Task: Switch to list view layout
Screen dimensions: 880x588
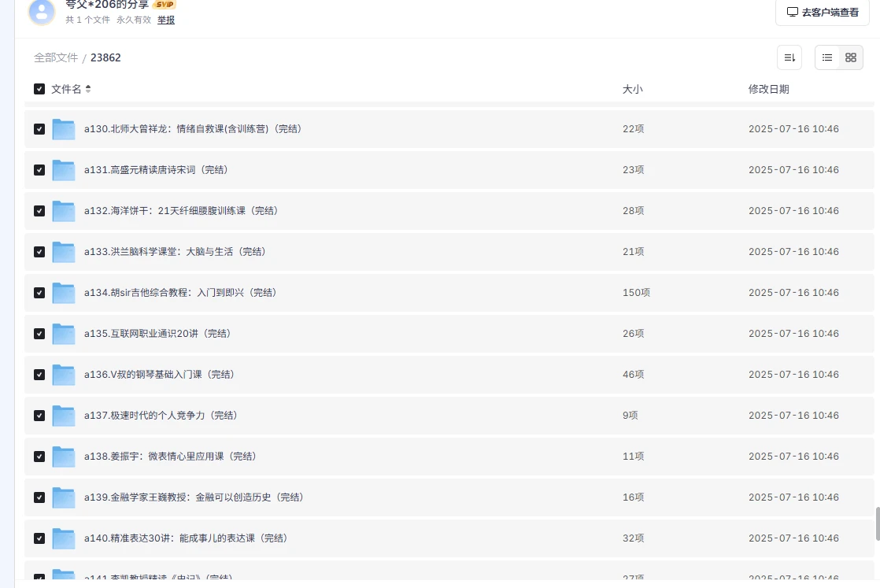Action: tap(827, 57)
